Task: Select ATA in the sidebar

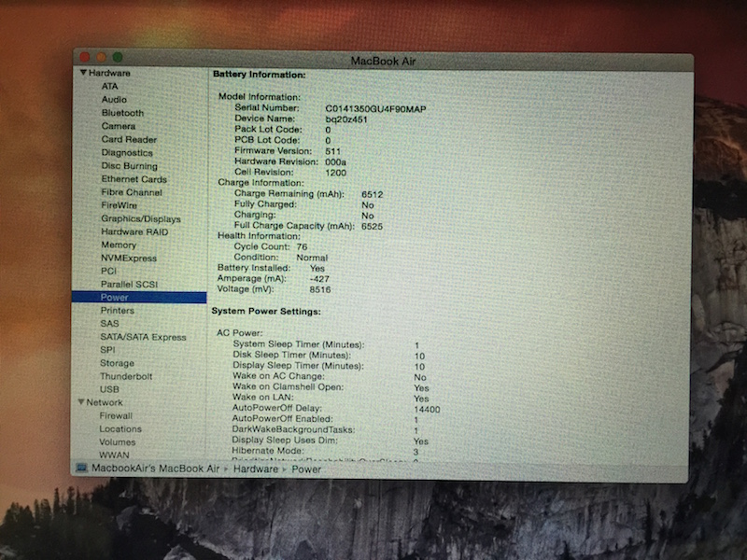Action: pos(109,86)
